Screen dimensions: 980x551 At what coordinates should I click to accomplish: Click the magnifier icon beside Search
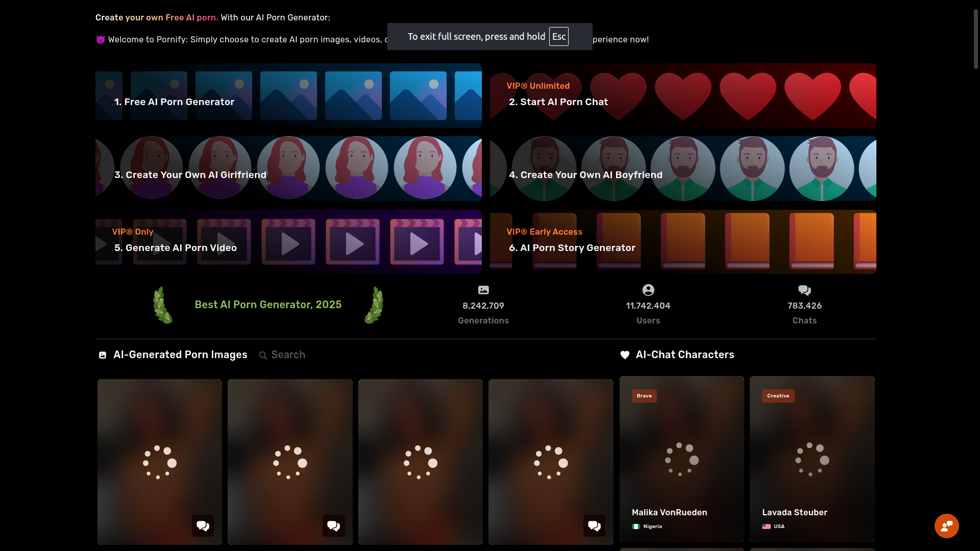click(263, 355)
